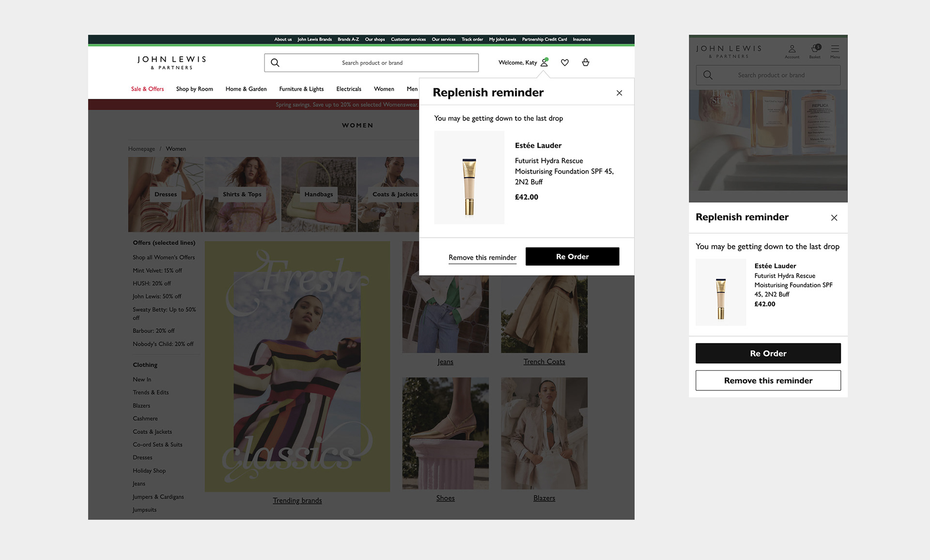Click Customer services top link
The height and width of the screenshot is (560, 930).
click(408, 39)
